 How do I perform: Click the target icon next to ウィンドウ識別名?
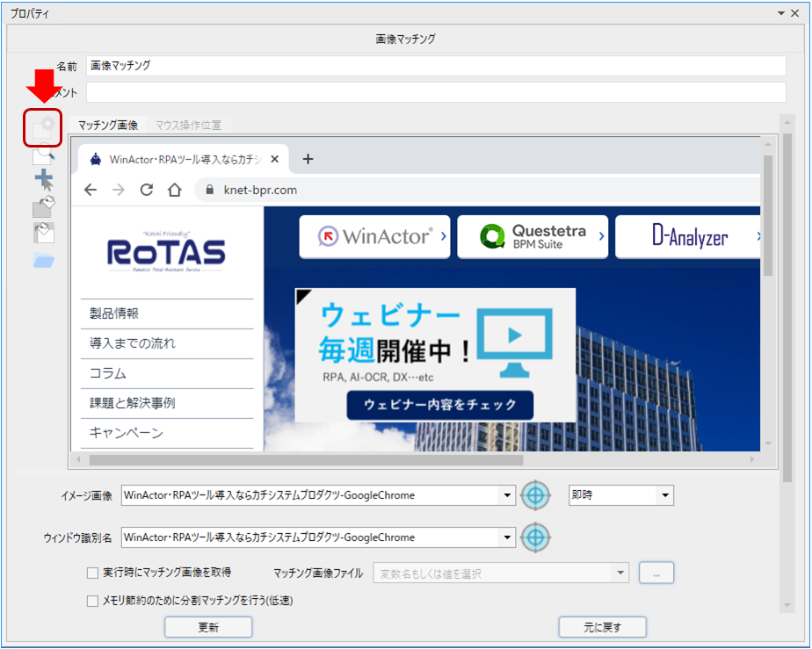[x=535, y=537]
